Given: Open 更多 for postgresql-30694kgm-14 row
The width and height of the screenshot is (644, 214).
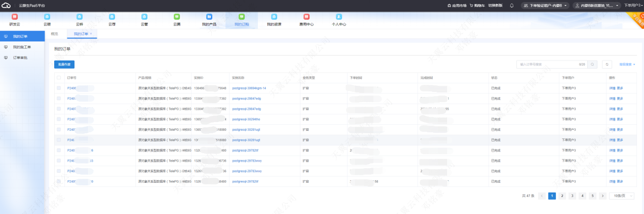Looking at the screenshot, I should pos(620,88).
